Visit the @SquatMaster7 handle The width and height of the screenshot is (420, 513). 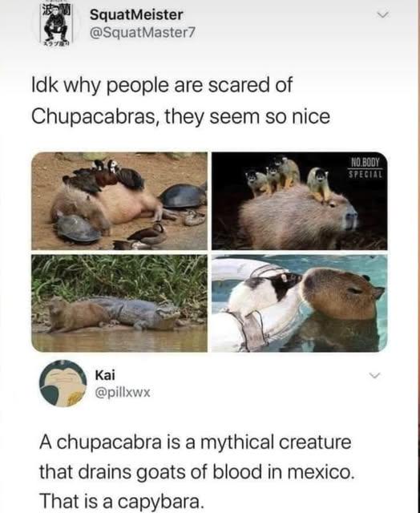click(143, 32)
